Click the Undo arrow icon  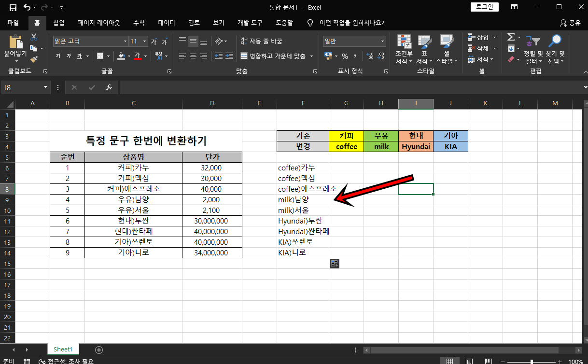tap(27, 7)
